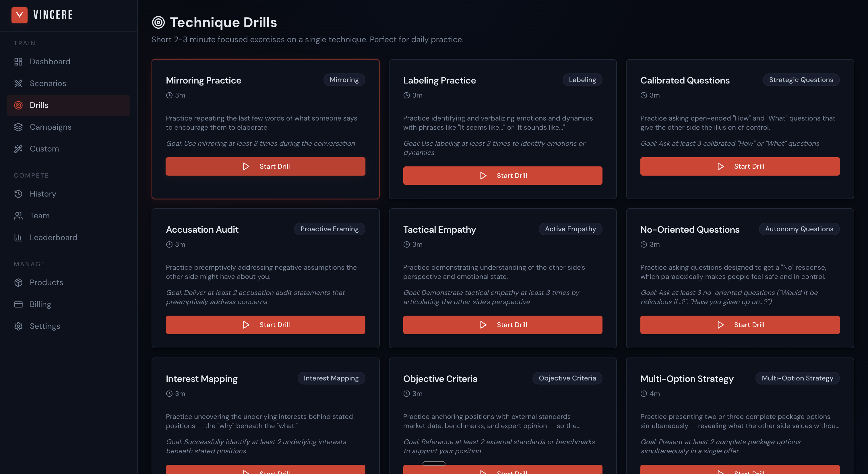Click the Dashboard grid icon

point(18,62)
